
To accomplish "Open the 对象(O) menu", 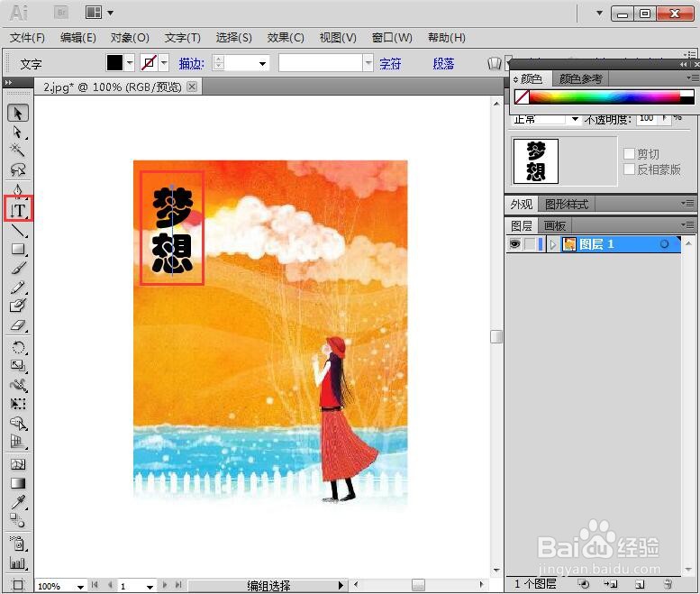I will click(x=130, y=38).
